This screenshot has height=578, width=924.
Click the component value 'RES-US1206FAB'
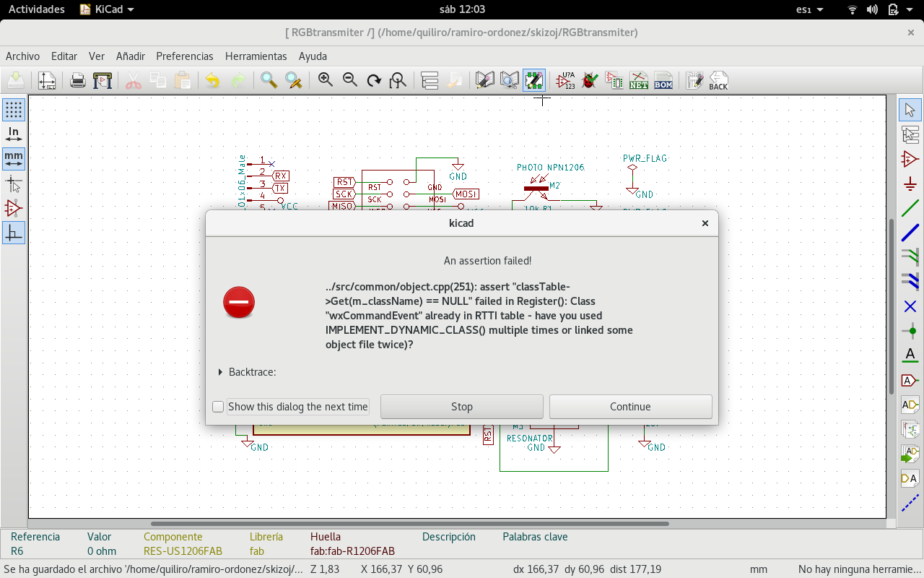tap(183, 551)
